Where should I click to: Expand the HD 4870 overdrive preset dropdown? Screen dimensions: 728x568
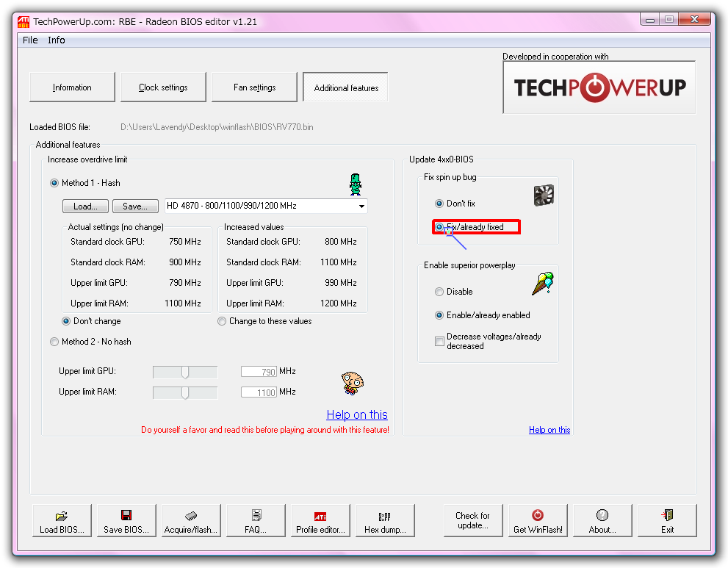point(361,206)
